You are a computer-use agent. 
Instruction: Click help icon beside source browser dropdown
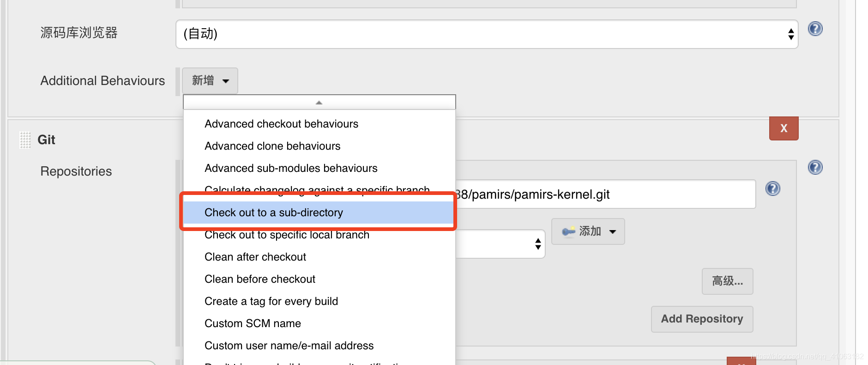click(815, 29)
